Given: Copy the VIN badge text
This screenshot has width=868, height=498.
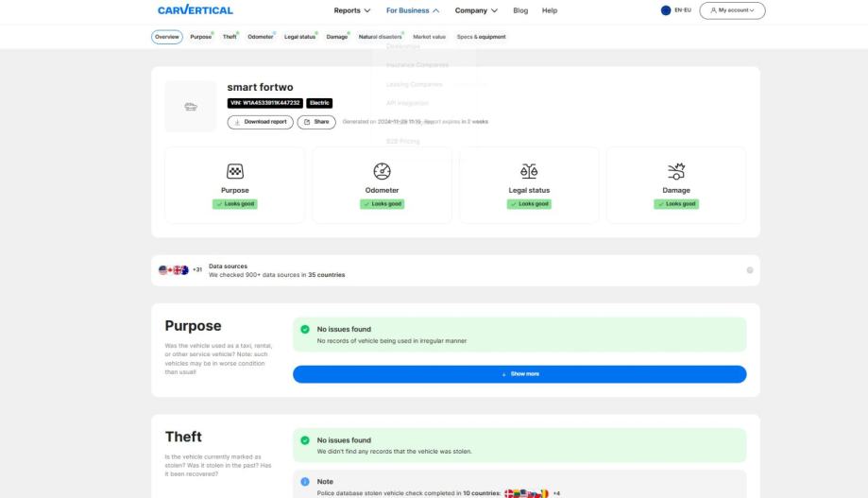Looking at the screenshot, I should 264,103.
